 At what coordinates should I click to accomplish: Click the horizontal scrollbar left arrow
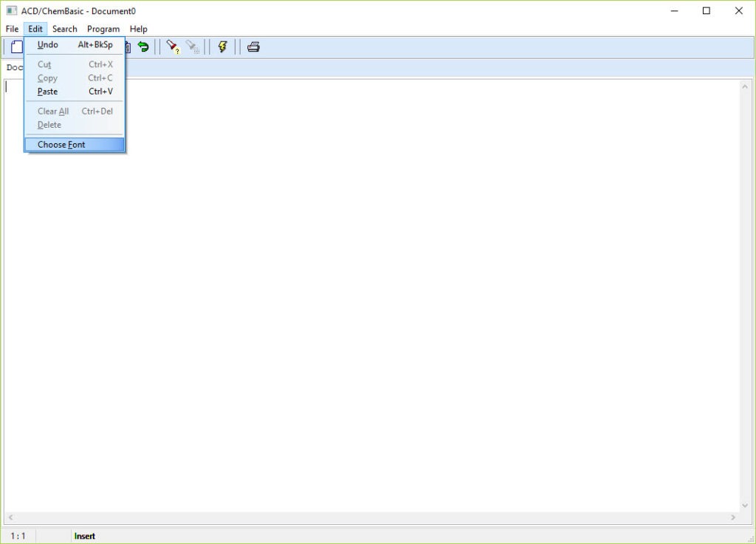point(10,517)
